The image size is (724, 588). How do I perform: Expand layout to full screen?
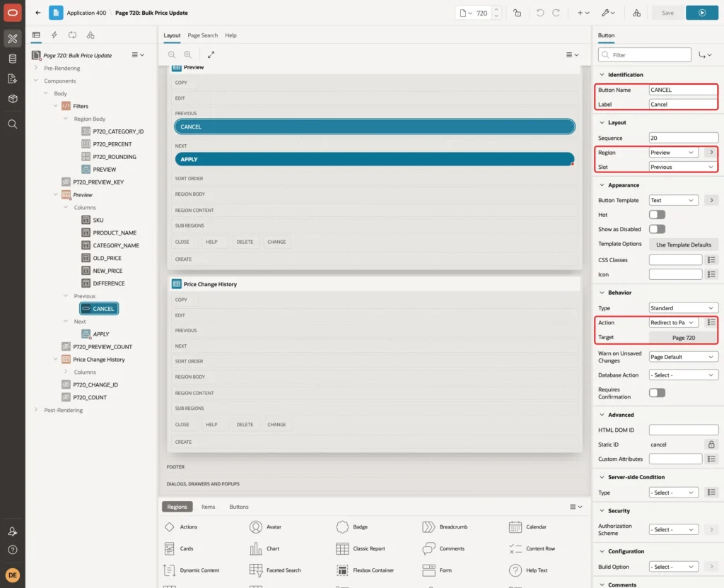tap(211, 54)
